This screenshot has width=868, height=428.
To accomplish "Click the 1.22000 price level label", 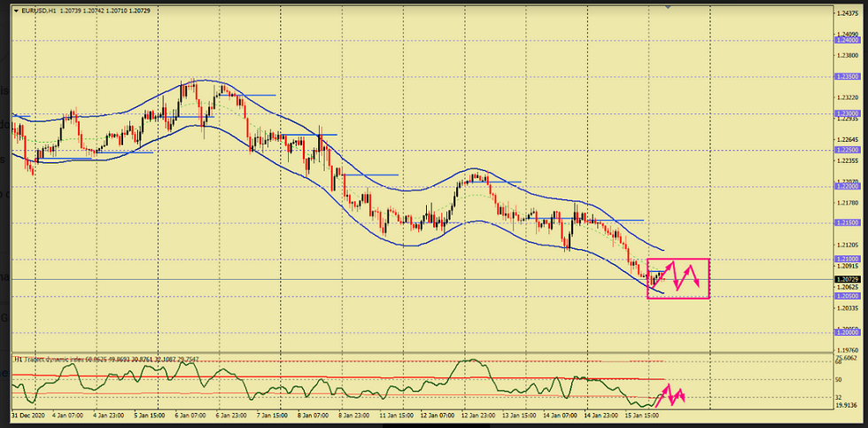I will [848, 187].
